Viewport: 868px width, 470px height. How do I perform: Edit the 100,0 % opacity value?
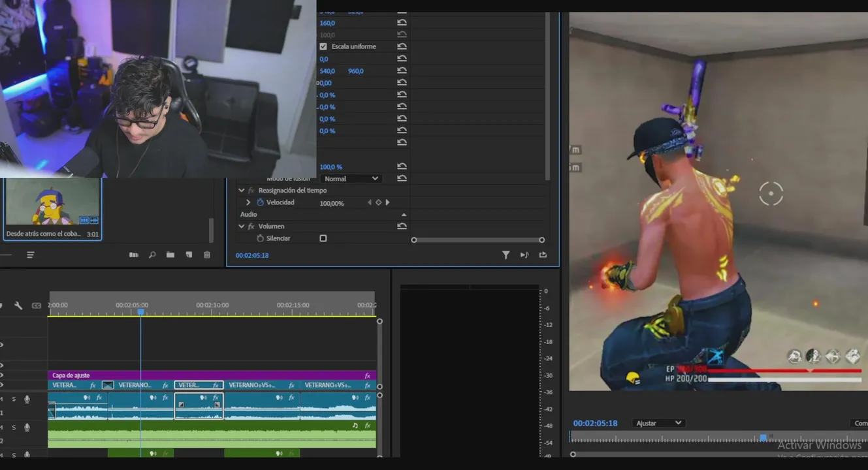point(330,166)
